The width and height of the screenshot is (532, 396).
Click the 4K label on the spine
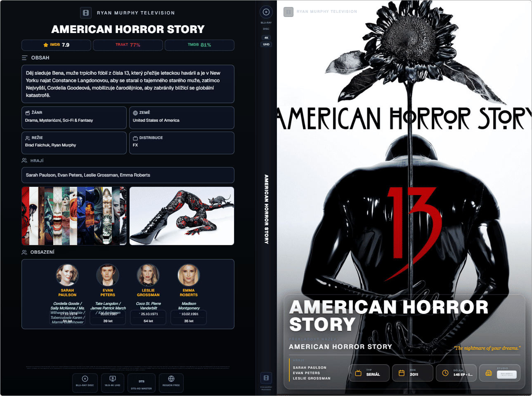(x=266, y=38)
